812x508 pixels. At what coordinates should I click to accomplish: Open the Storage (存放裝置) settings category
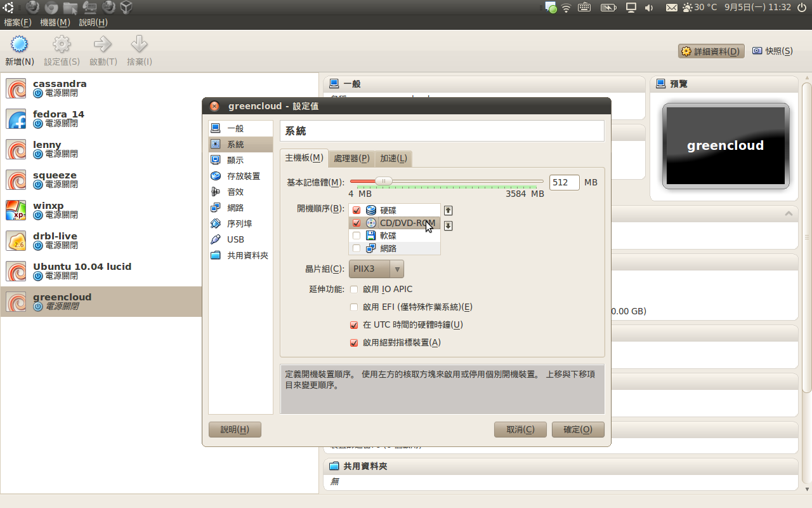(243, 176)
